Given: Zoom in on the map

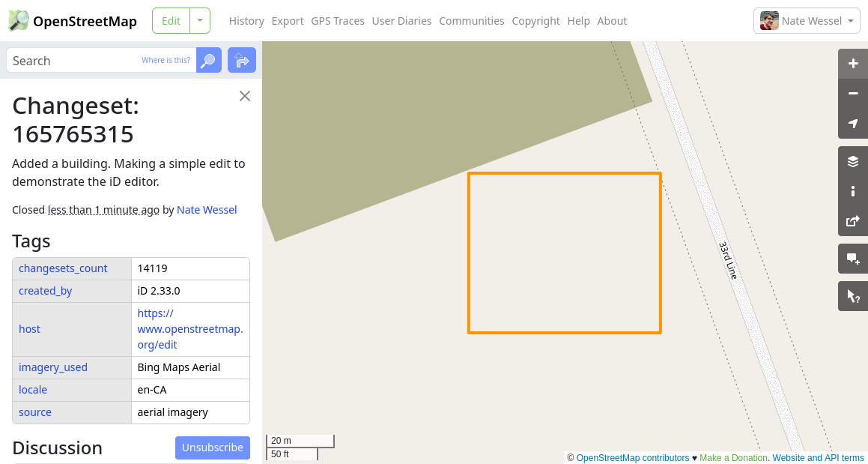Looking at the screenshot, I should tap(853, 64).
